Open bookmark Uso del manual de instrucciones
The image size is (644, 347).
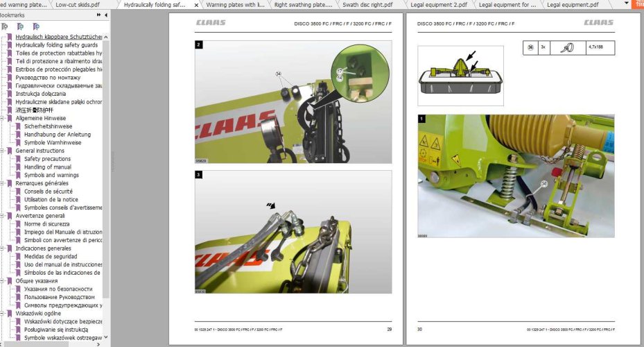point(63,265)
